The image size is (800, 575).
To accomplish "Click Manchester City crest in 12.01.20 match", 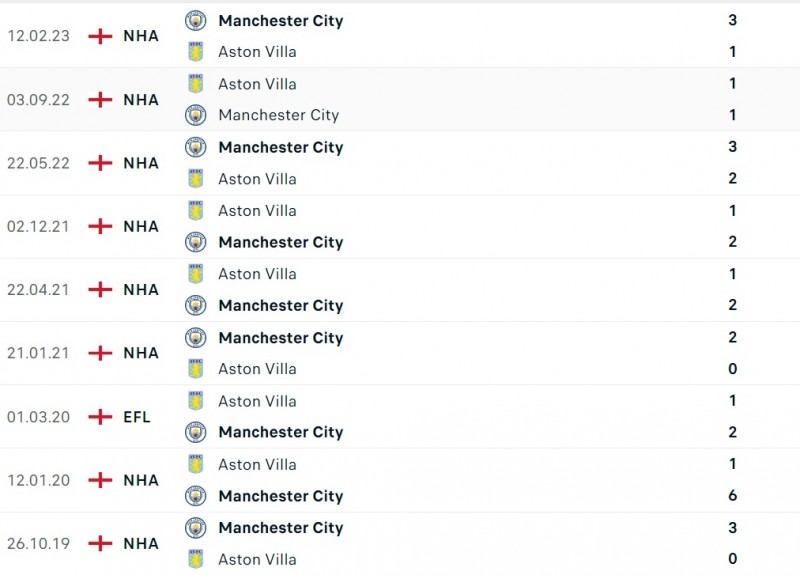I will (x=196, y=496).
